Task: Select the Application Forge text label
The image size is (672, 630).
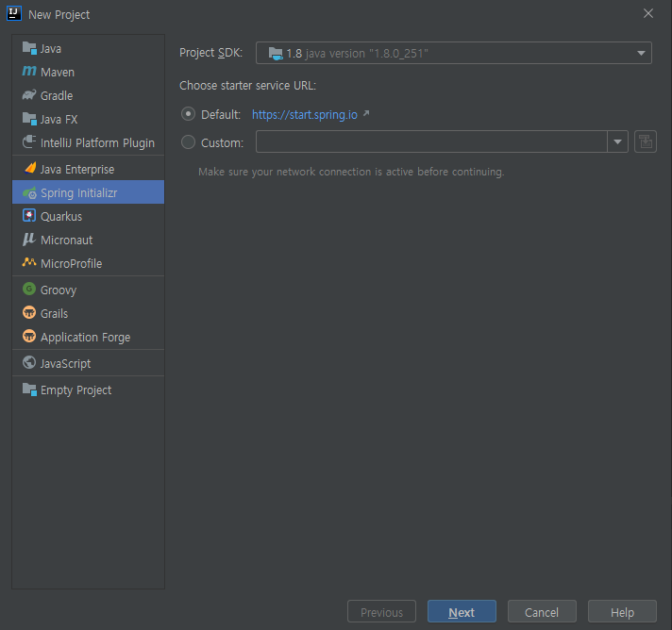Action: click(x=85, y=338)
